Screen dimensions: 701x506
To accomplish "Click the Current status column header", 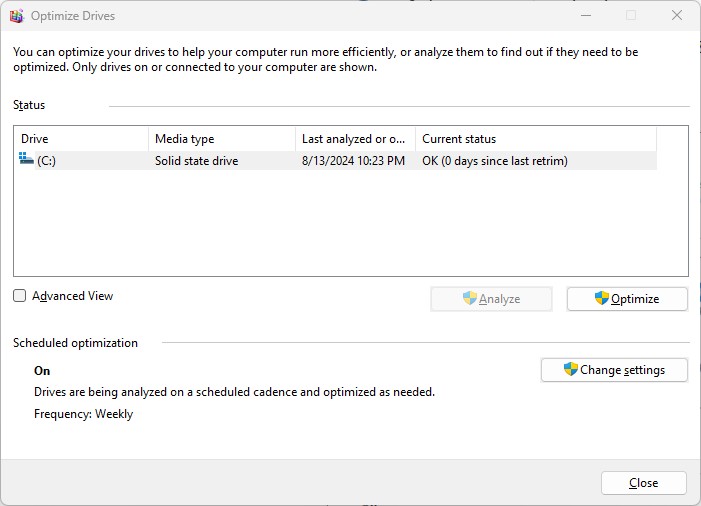I will 534,139.
